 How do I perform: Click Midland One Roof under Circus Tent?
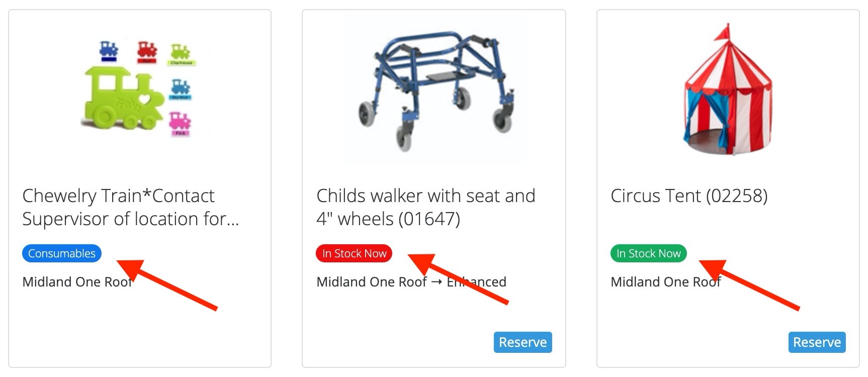(x=666, y=282)
